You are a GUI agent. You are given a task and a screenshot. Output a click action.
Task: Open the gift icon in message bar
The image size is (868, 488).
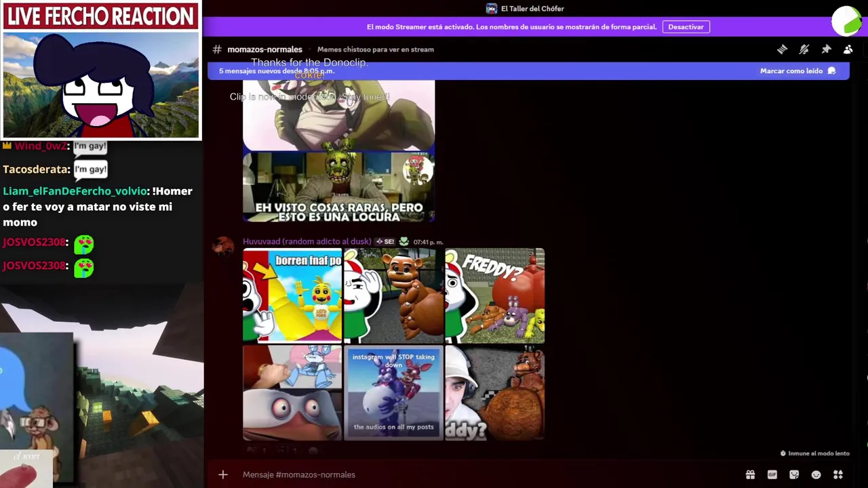(750, 474)
